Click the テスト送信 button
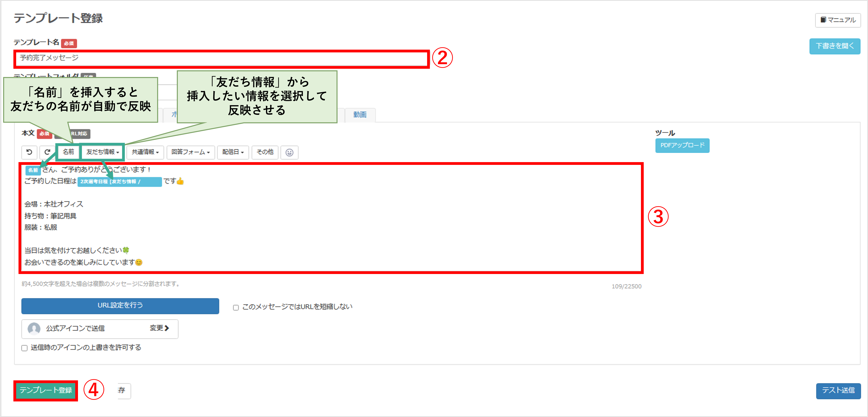The width and height of the screenshot is (868, 417). [838, 391]
